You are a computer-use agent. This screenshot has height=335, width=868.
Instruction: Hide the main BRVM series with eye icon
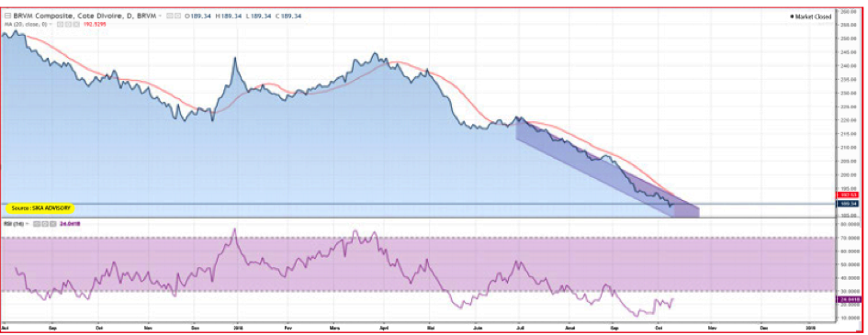click(x=169, y=16)
